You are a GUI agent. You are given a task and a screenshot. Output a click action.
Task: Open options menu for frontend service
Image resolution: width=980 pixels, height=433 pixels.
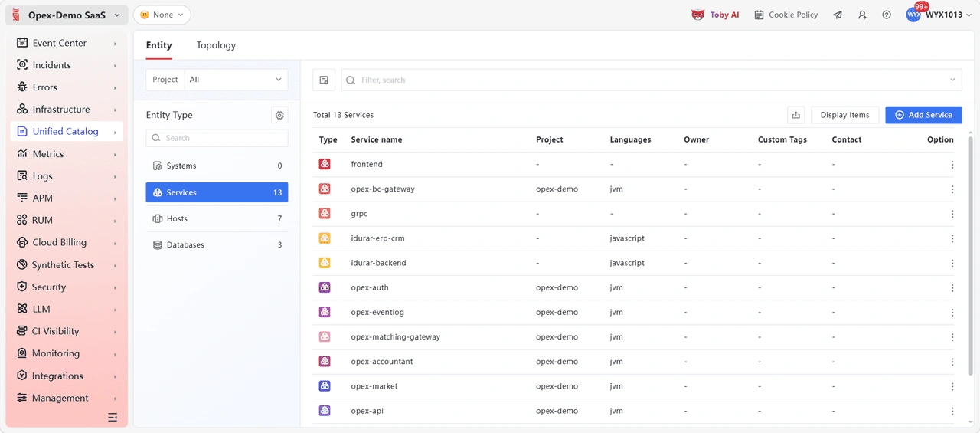pyautogui.click(x=952, y=165)
